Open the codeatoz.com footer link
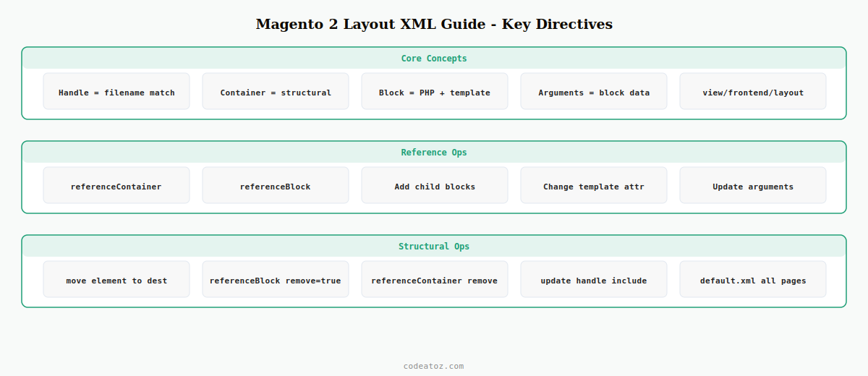The width and height of the screenshot is (868, 376). coord(434,366)
